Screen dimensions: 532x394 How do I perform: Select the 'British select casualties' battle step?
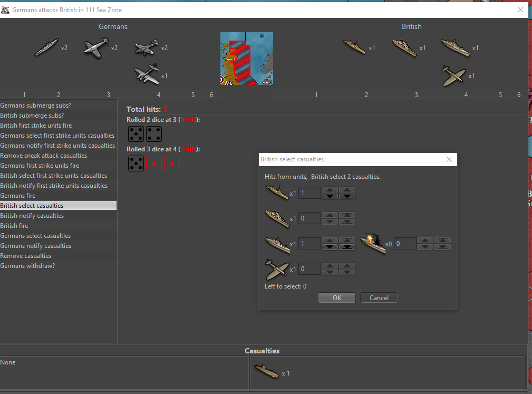click(32, 206)
